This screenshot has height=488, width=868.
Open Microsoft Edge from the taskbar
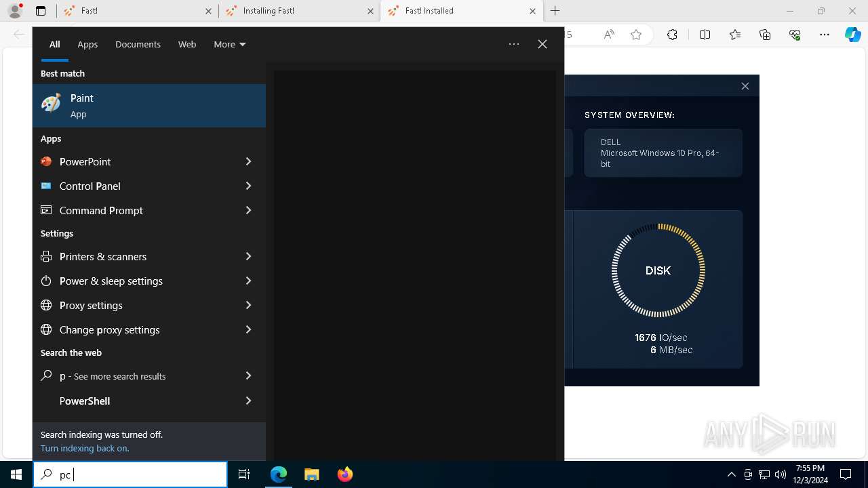(x=279, y=474)
